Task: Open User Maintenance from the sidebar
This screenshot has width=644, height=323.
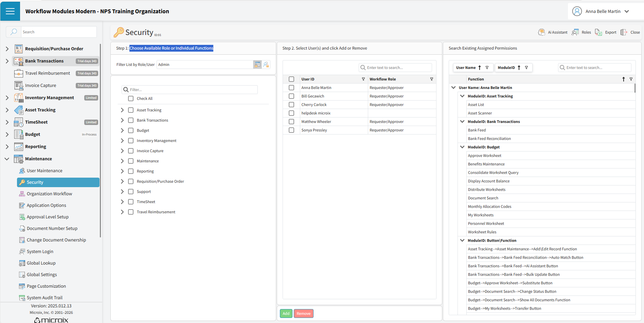Action: (x=44, y=171)
